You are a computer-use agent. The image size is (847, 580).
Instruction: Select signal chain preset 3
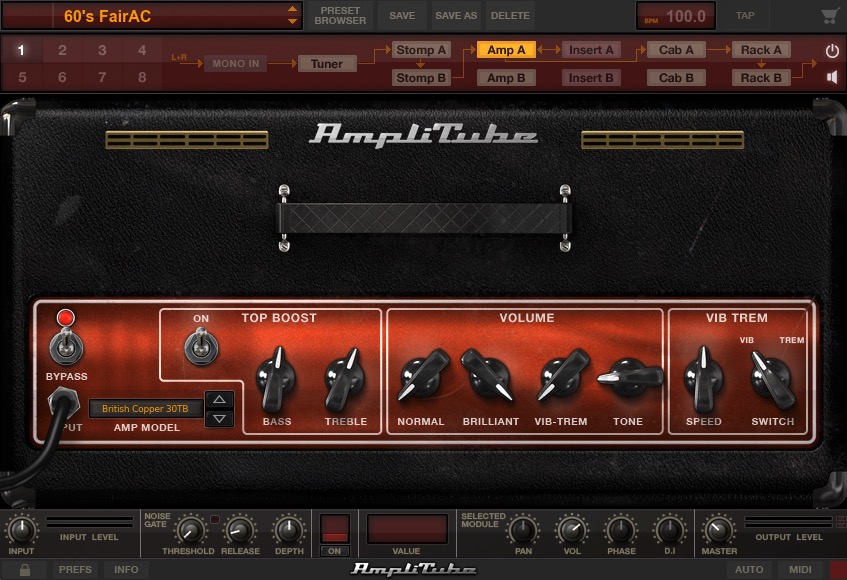(x=102, y=50)
